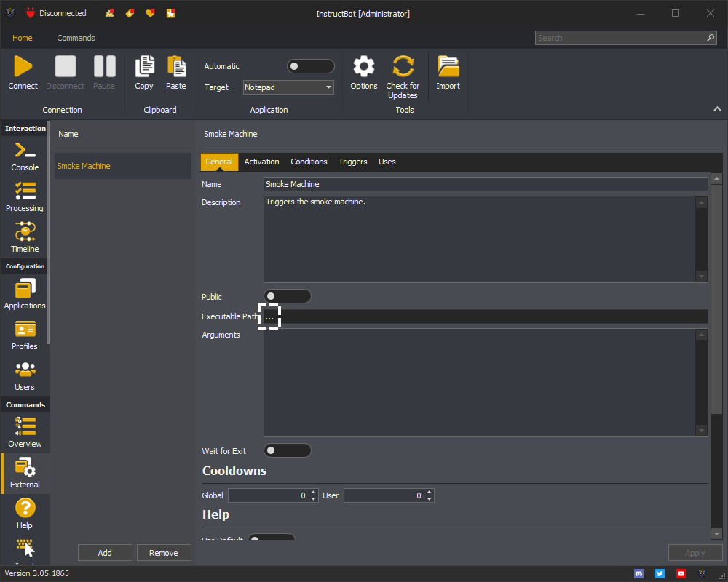Browse for executable path with ellipsis button
728x582 pixels.
coord(269,317)
